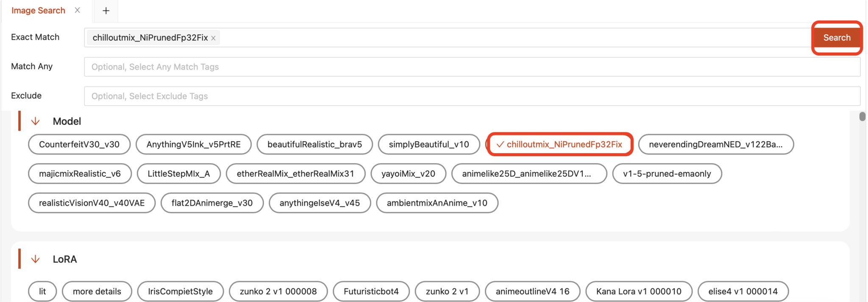Open the Exclude tags dropdown

[472, 96]
